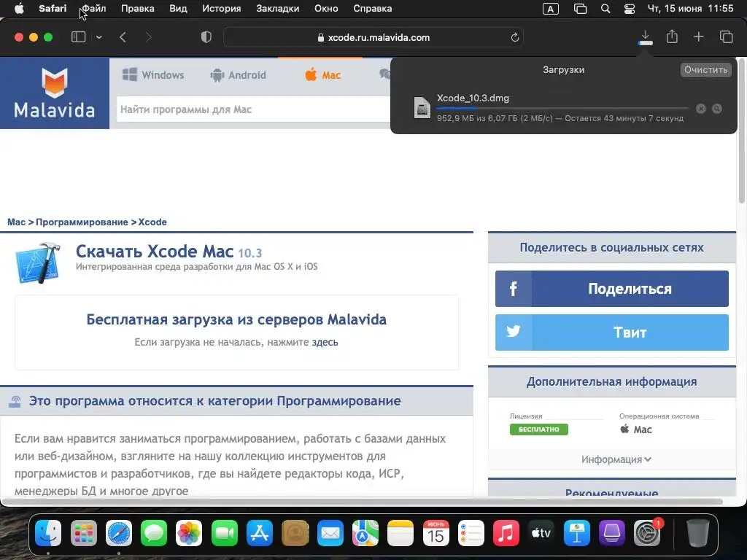Open System Settings from the Dock

point(647,533)
